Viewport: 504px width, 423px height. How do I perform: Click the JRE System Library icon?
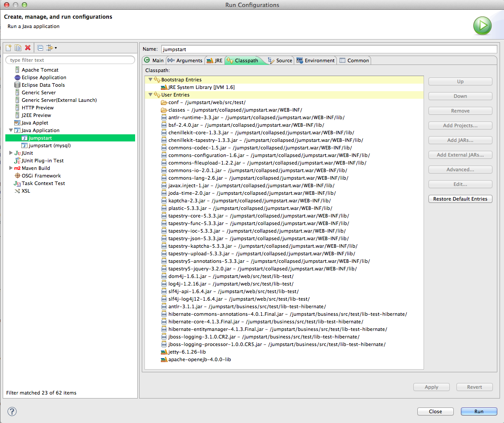tap(164, 87)
